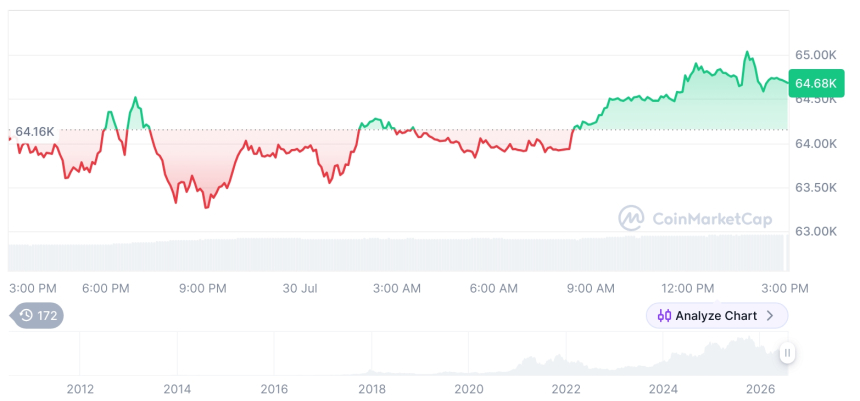Click the 65.00K price axis label
Screen dimensions: 860x401
tap(816, 55)
